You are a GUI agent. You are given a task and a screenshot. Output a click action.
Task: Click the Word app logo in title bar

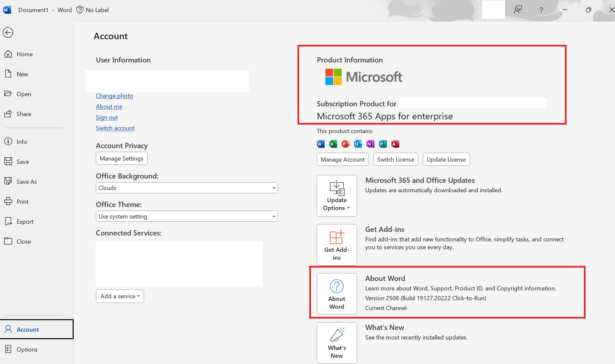(x=7, y=10)
